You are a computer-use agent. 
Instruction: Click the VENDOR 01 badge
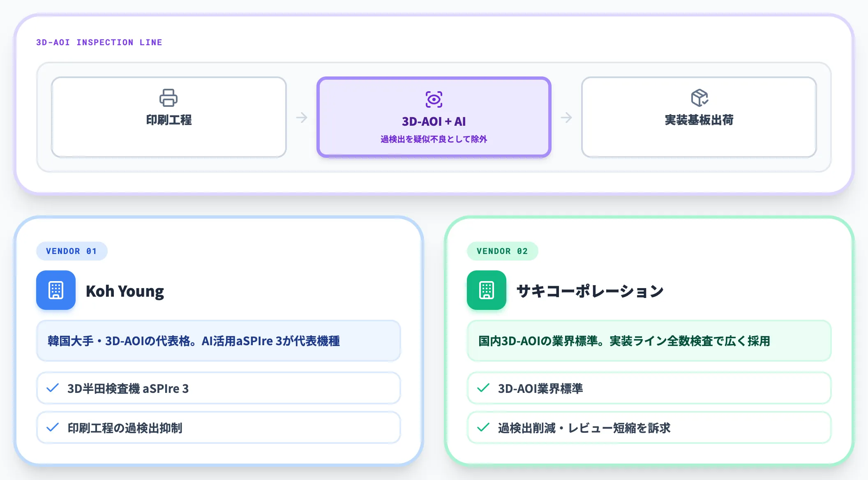coord(72,251)
